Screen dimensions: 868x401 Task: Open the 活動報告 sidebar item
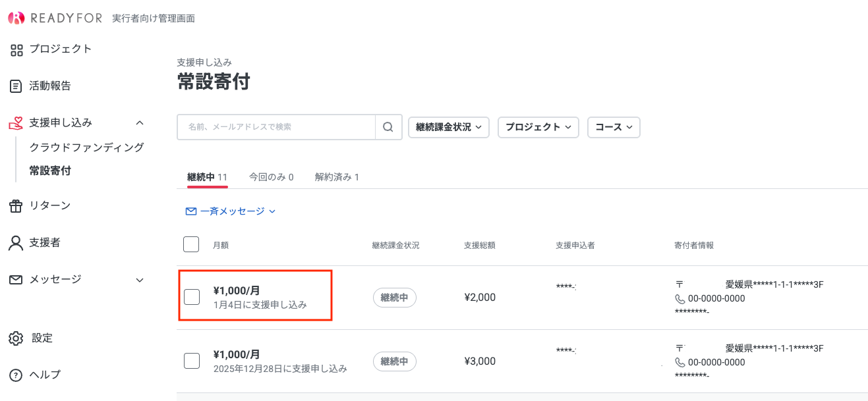coord(50,86)
